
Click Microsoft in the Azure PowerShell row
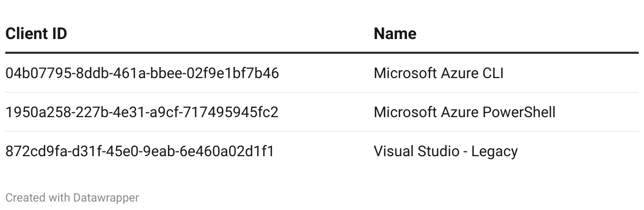pos(405,112)
